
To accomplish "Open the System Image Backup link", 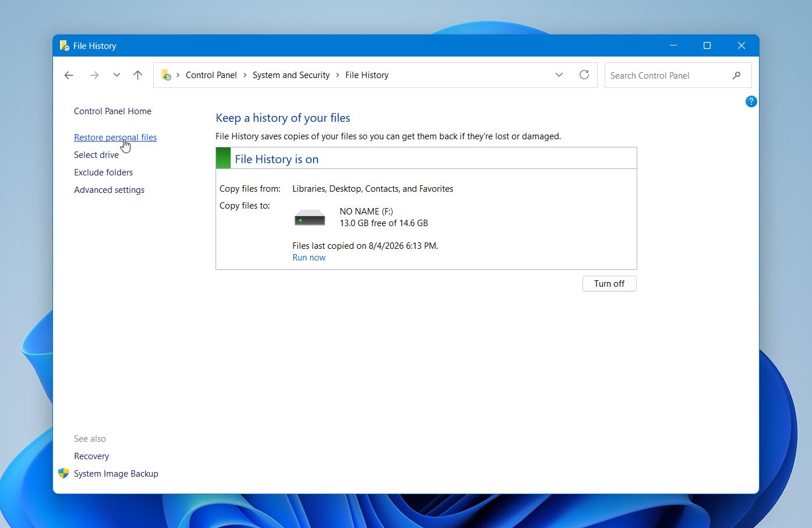I will point(116,474).
